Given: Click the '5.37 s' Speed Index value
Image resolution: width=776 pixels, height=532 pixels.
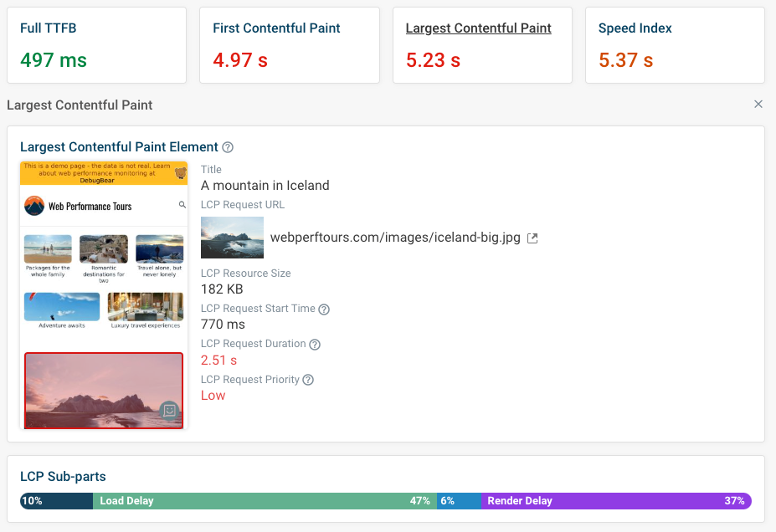Looking at the screenshot, I should click(x=625, y=60).
